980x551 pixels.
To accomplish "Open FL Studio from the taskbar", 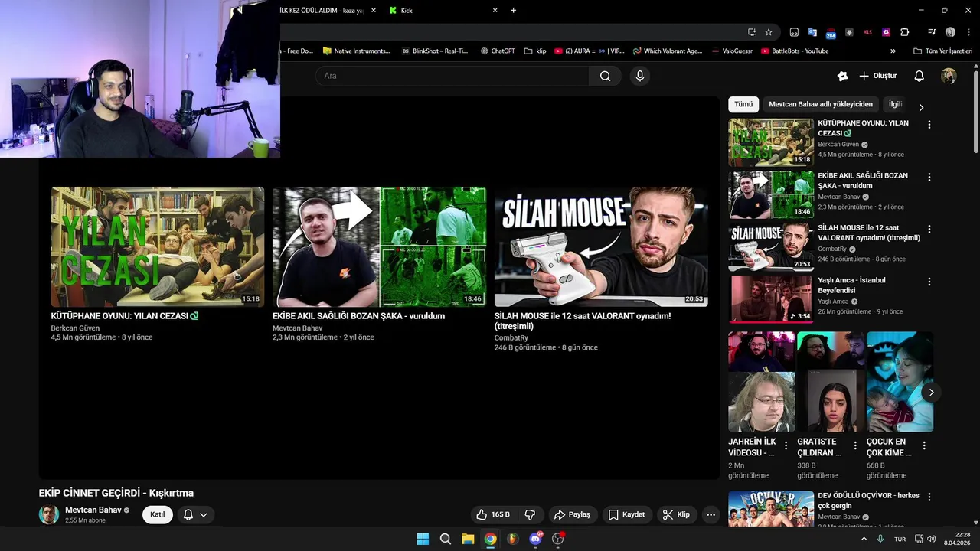I will click(x=513, y=539).
